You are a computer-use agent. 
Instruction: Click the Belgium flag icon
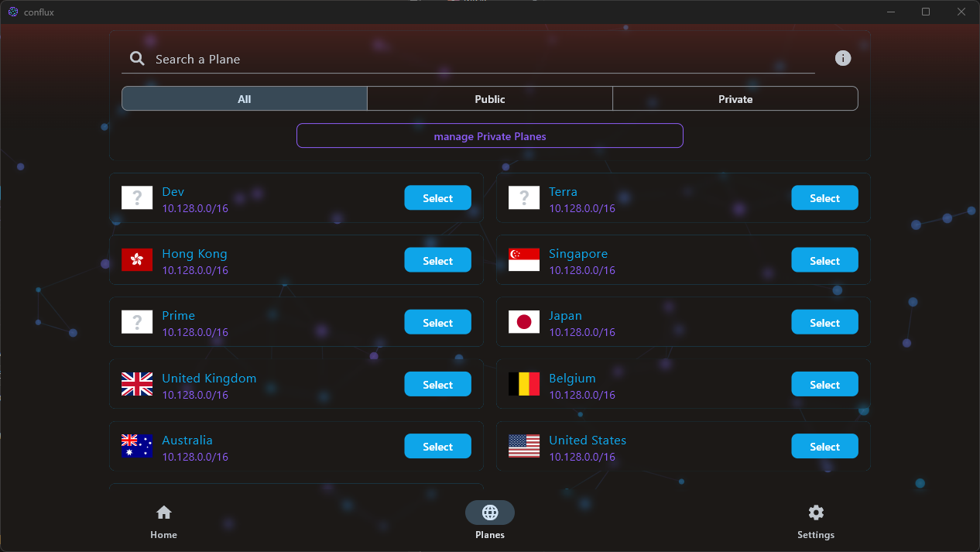524,384
